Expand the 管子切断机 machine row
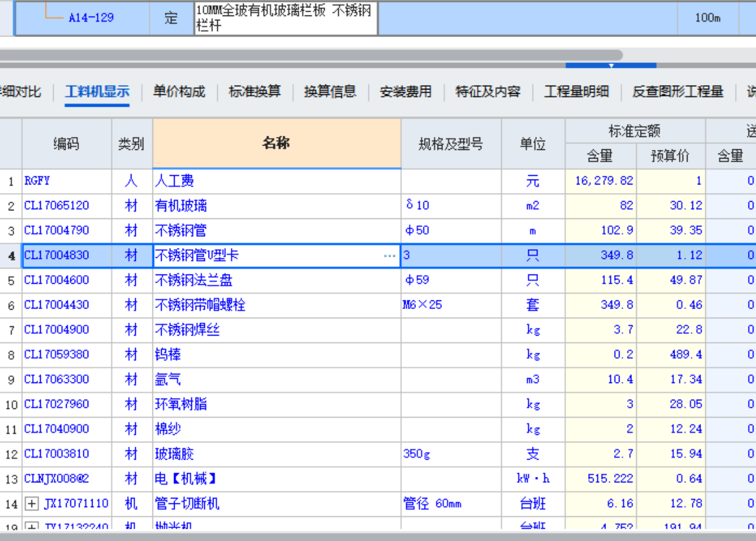This screenshot has width=756, height=541. pos(31,504)
